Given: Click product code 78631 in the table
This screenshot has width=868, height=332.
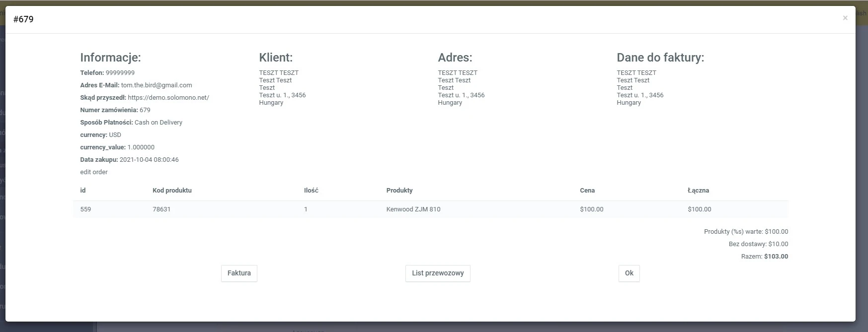Looking at the screenshot, I should click(x=161, y=209).
